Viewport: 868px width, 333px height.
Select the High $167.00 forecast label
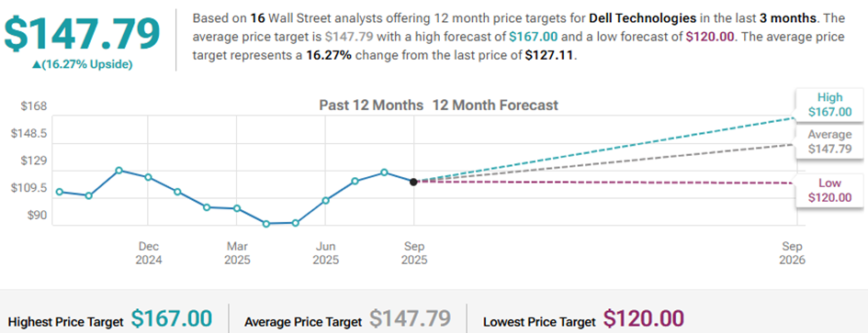tap(829, 105)
